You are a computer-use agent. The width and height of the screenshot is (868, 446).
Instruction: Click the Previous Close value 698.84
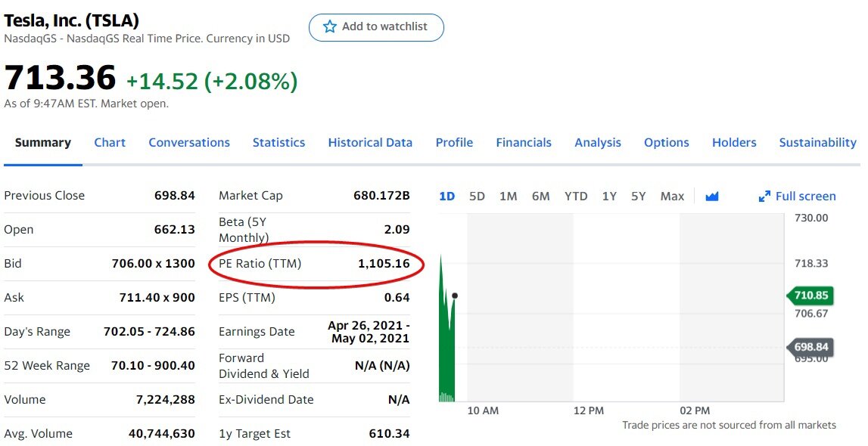[174, 196]
